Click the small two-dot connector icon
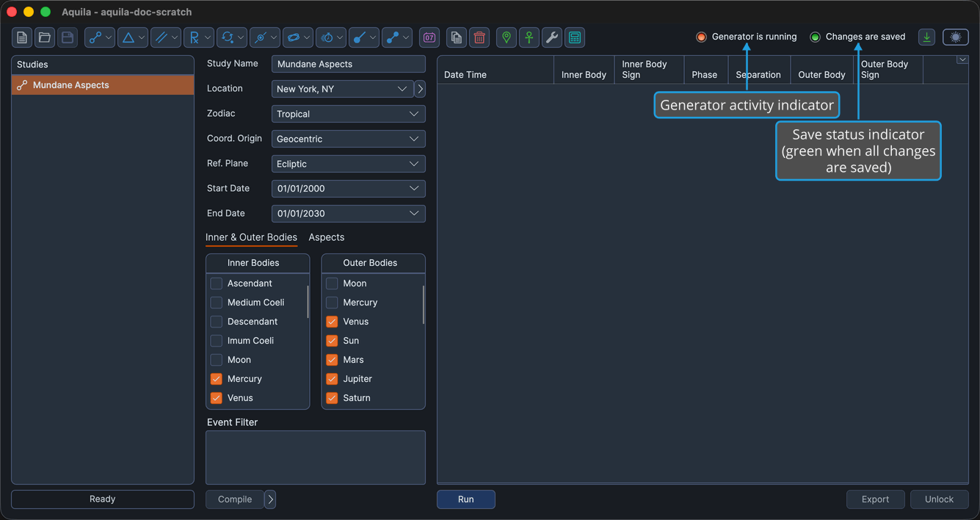 (393, 37)
